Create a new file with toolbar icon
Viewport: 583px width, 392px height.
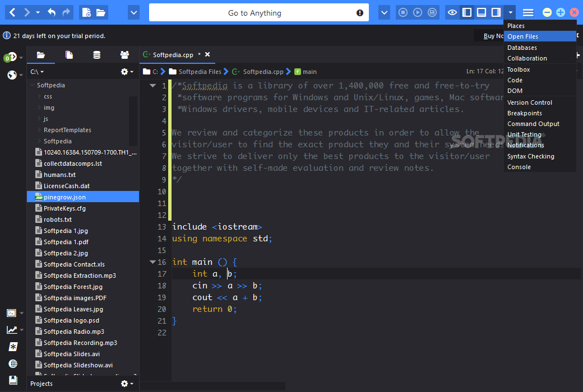[x=87, y=13]
